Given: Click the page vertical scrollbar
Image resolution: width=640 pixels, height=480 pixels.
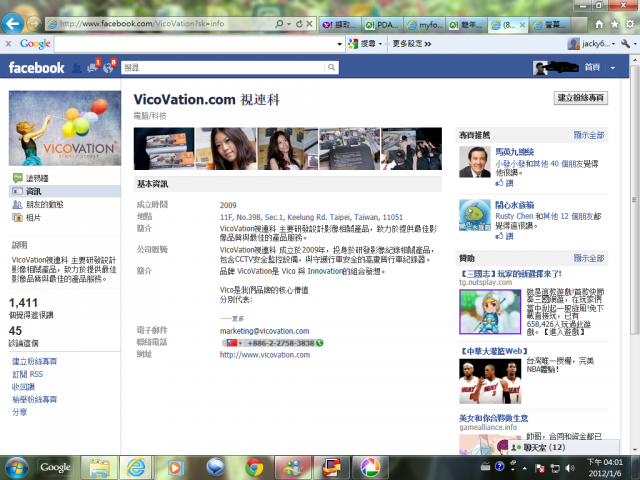Looking at the screenshot, I should 634,199.
